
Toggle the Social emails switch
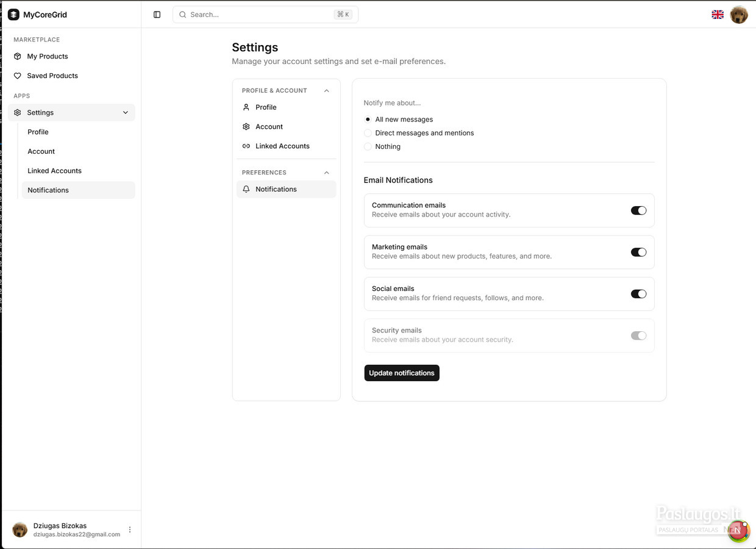point(638,294)
